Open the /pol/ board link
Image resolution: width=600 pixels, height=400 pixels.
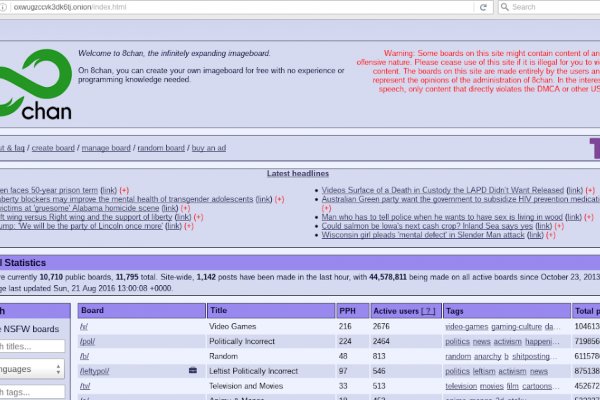pos(86,341)
